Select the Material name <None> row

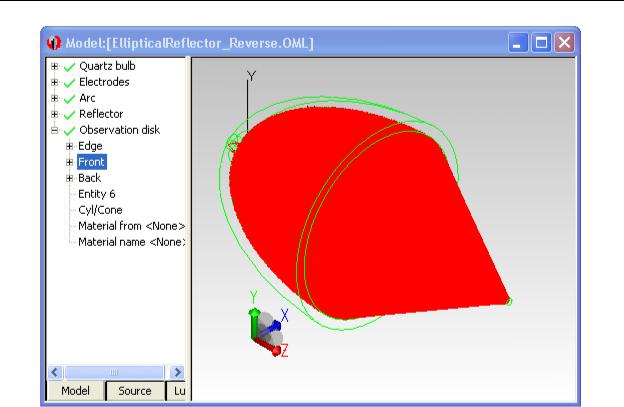click(x=131, y=242)
